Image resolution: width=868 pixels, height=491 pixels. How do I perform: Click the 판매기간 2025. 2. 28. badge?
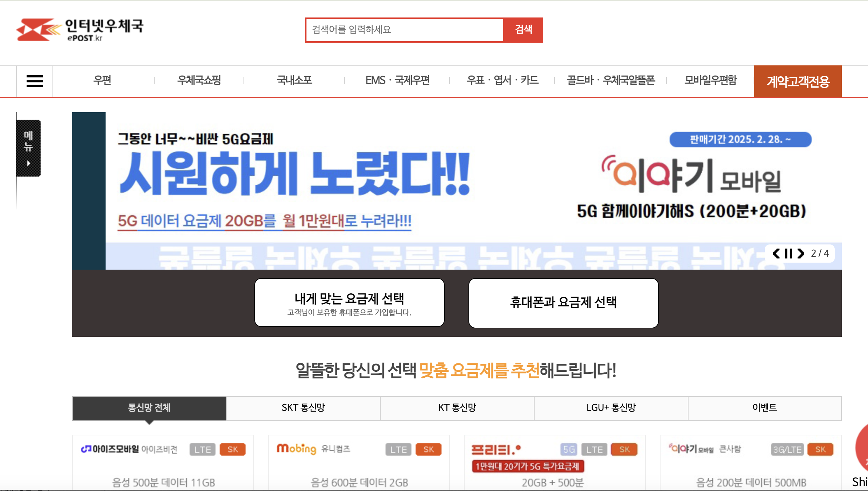tap(740, 140)
